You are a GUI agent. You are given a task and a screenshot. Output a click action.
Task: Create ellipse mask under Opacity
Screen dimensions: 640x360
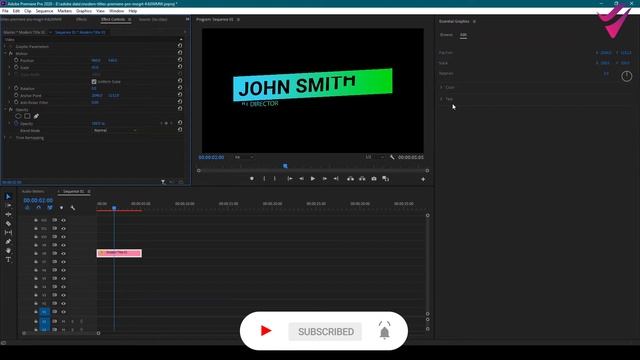18,116
